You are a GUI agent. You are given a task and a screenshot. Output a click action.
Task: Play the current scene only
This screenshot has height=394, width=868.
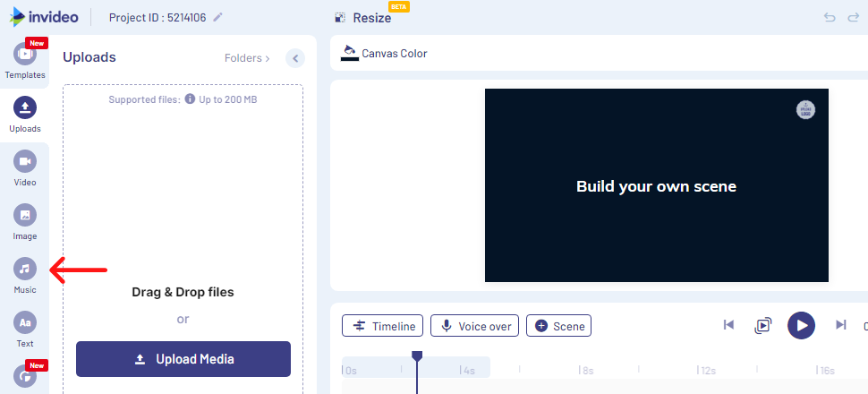(x=762, y=325)
